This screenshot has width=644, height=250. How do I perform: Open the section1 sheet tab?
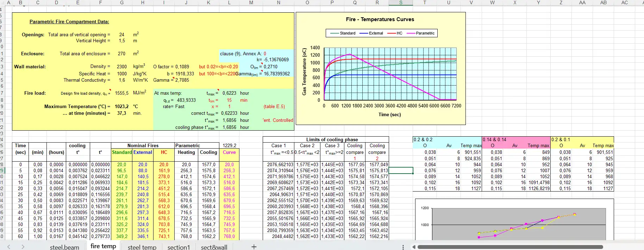179,247
